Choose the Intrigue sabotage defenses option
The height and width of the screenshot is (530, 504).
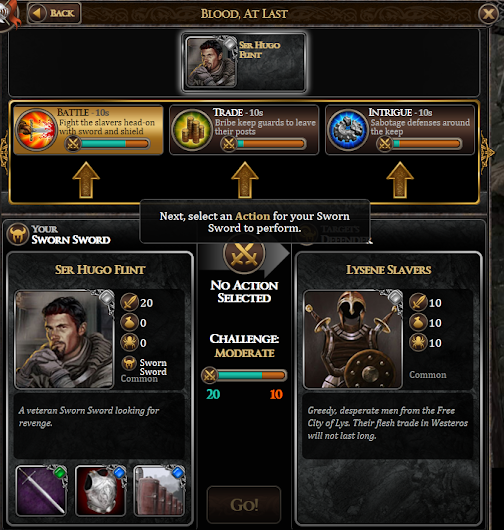pyautogui.click(x=400, y=130)
